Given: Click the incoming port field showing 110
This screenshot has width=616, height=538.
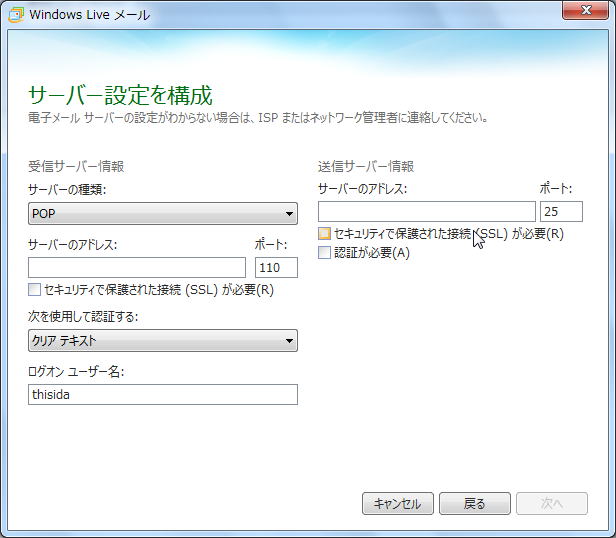Looking at the screenshot, I should tap(276, 268).
